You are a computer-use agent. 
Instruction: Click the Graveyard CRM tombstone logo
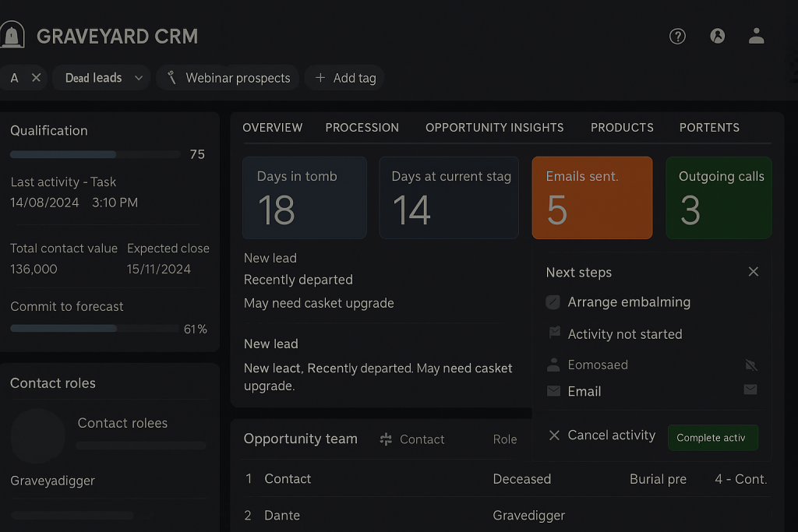pyautogui.click(x=12, y=36)
